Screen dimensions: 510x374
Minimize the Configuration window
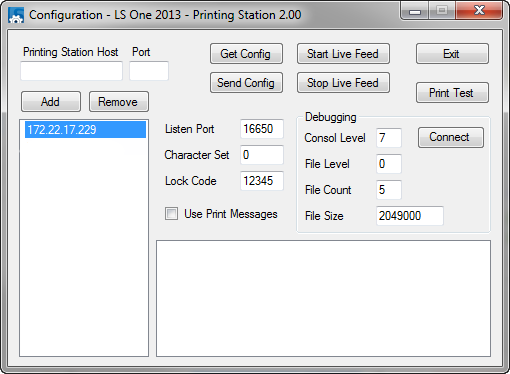coord(415,12)
